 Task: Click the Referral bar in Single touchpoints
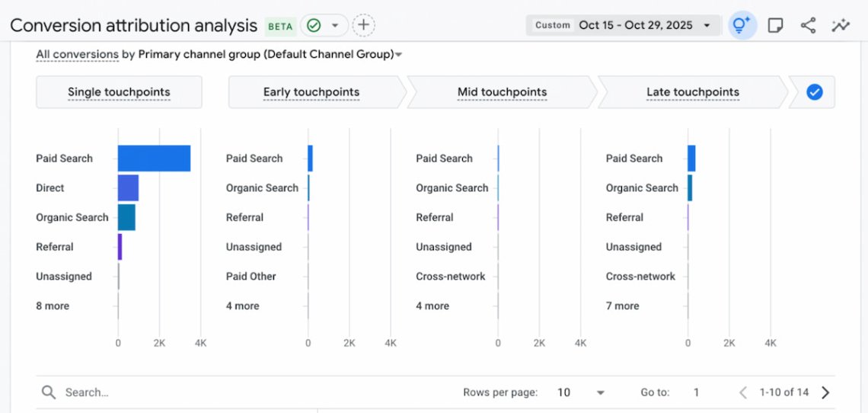[120, 247]
